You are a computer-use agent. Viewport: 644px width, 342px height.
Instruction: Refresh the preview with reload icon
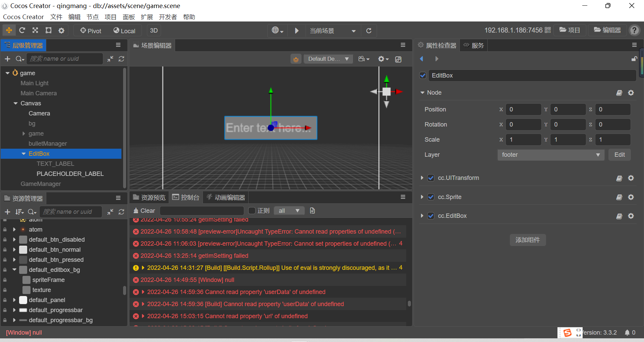pos(369,31)
